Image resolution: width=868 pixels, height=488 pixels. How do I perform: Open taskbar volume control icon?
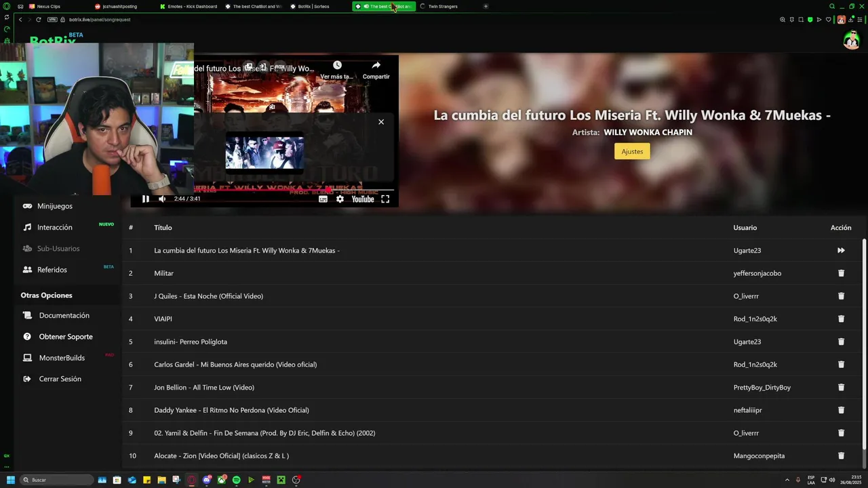pyautogui.click(x=832, y=480)
